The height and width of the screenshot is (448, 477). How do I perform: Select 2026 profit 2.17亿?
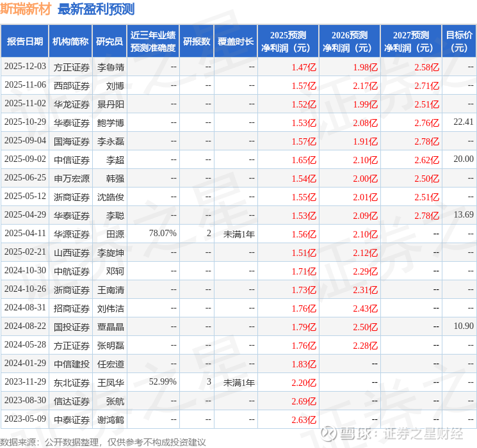(366, 86)
